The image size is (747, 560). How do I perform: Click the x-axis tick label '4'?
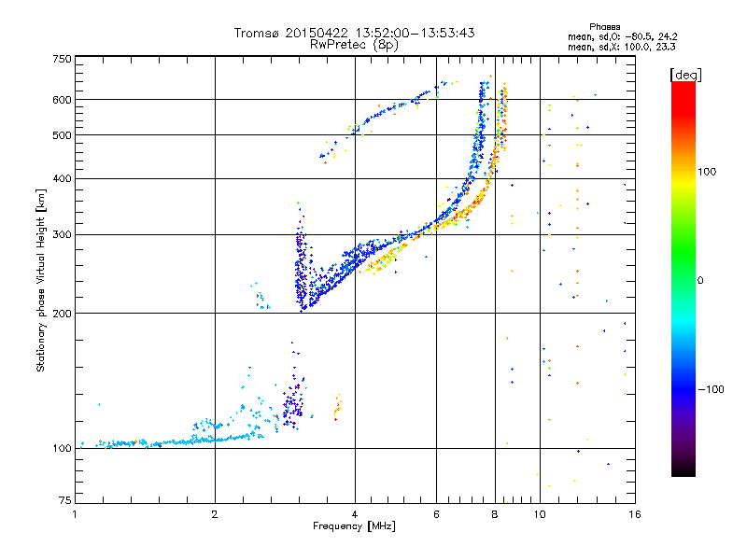coord(355,514)
